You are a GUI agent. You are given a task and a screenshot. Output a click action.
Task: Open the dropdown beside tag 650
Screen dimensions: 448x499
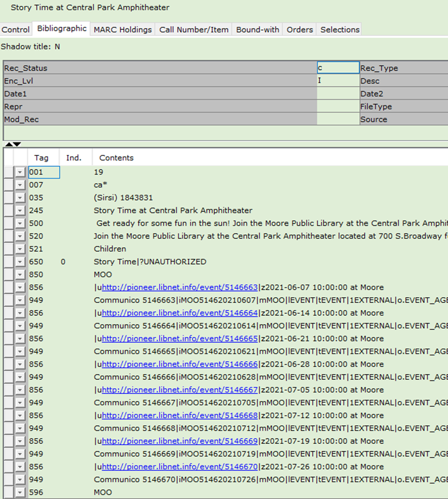click(20, 262)
